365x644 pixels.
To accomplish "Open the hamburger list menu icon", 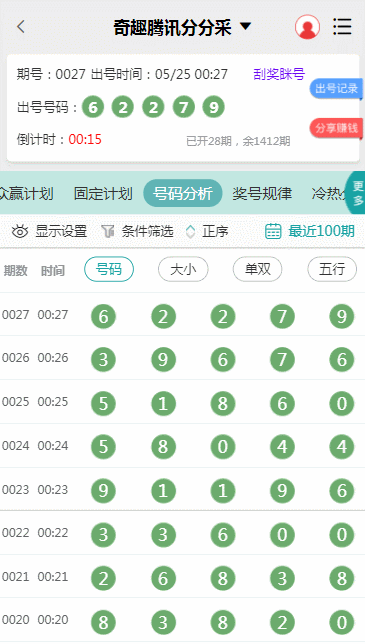I will [x=342, y=27].
